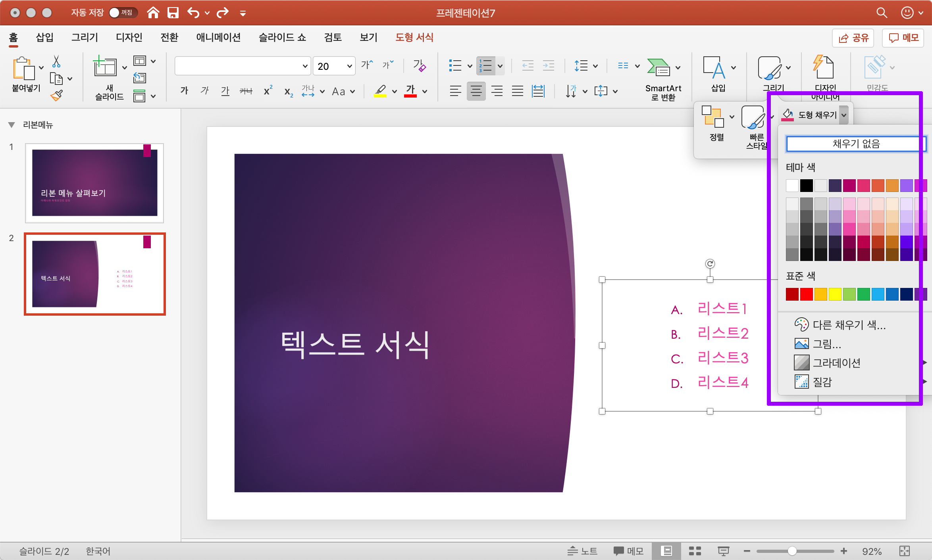Select slide 1 thumbnail
The width and height of the screenshot is (932, 560).
pyautogui.click(x=94, y=183)
